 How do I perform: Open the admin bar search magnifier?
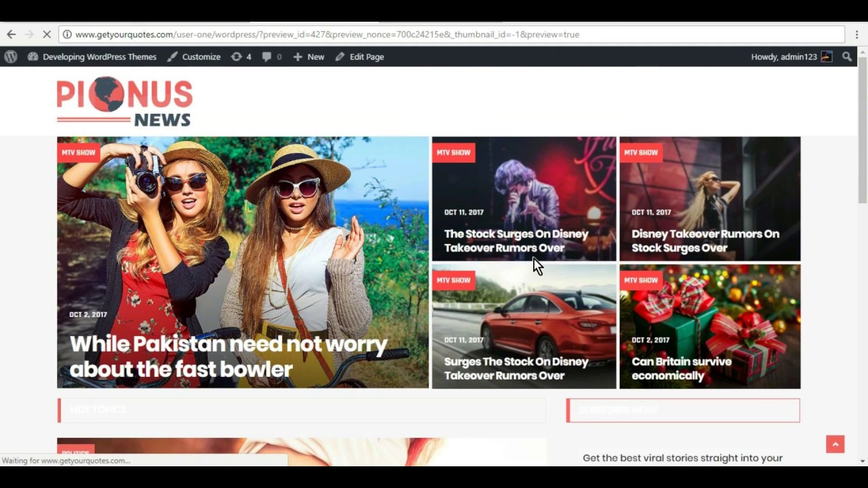tap(847, 57)
